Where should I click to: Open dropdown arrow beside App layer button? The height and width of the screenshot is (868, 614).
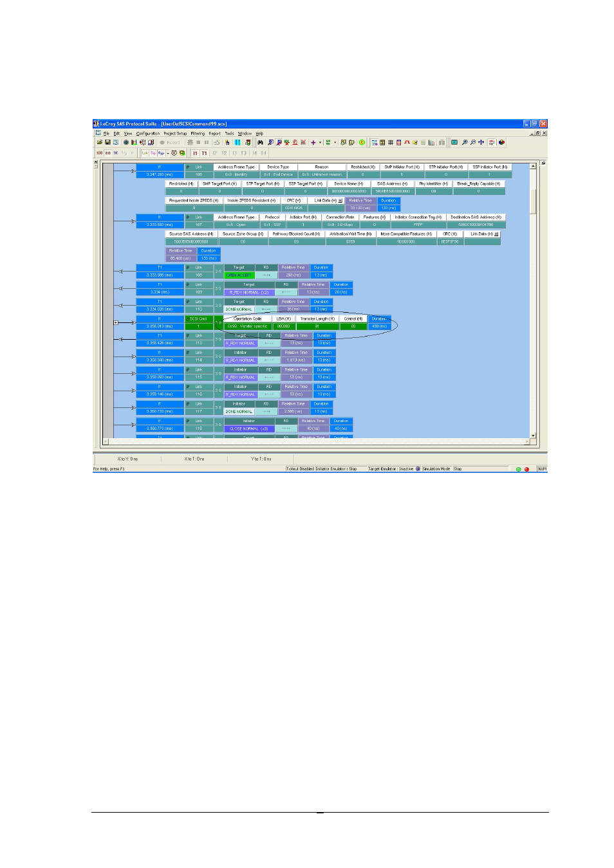(168, 153)
